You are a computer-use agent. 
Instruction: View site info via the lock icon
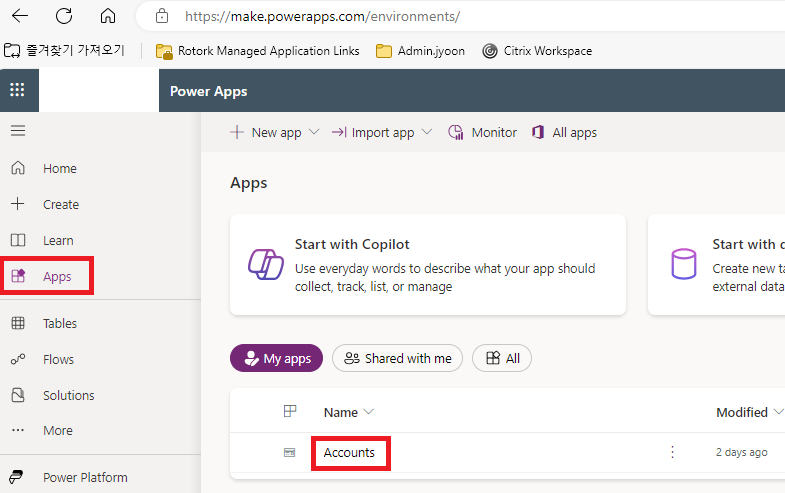(162, 16)
